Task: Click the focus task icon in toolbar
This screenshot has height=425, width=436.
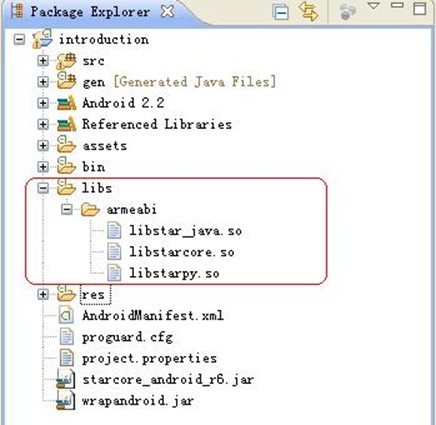Action: click(348, 12)
